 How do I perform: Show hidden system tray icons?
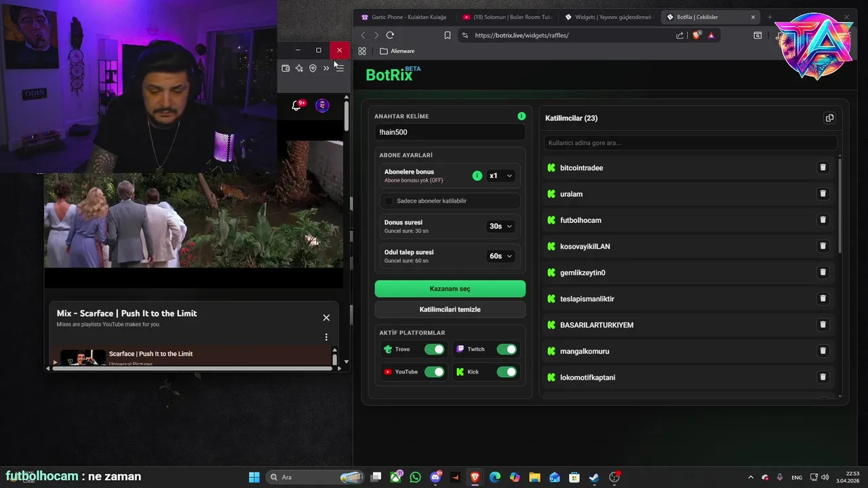[x=750, y=477]
